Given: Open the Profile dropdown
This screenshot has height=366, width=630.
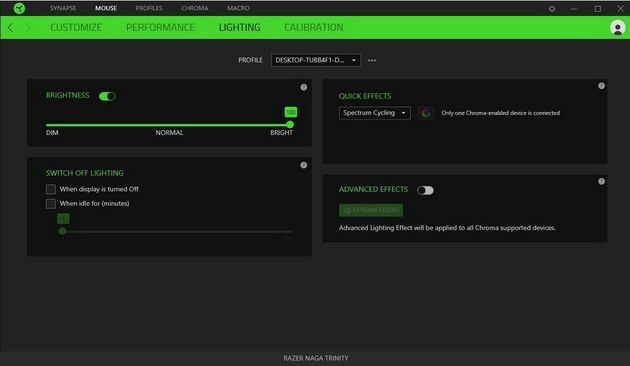Looking at the screenshot, I should [x=316, y=60].
